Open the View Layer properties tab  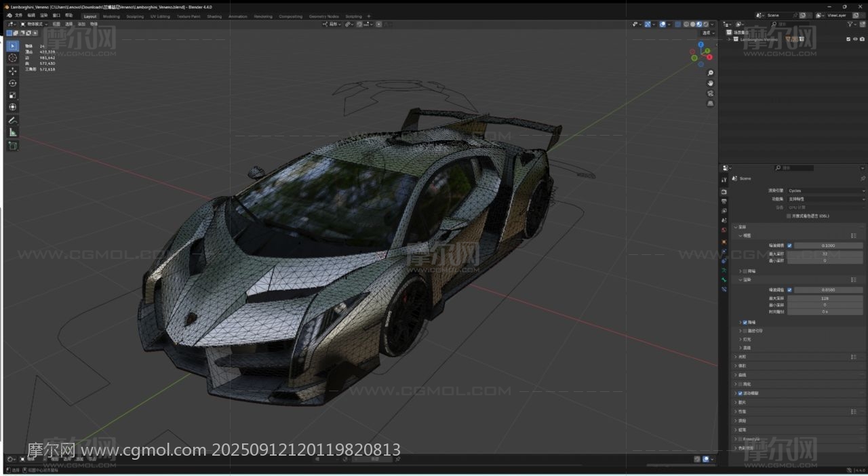click(x=724, y=211)
